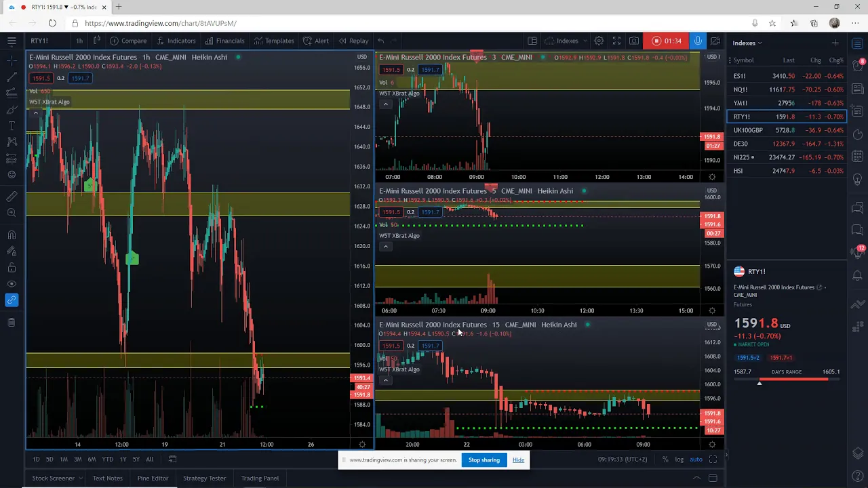Toggle lock all drawing tools

[12, 268]
